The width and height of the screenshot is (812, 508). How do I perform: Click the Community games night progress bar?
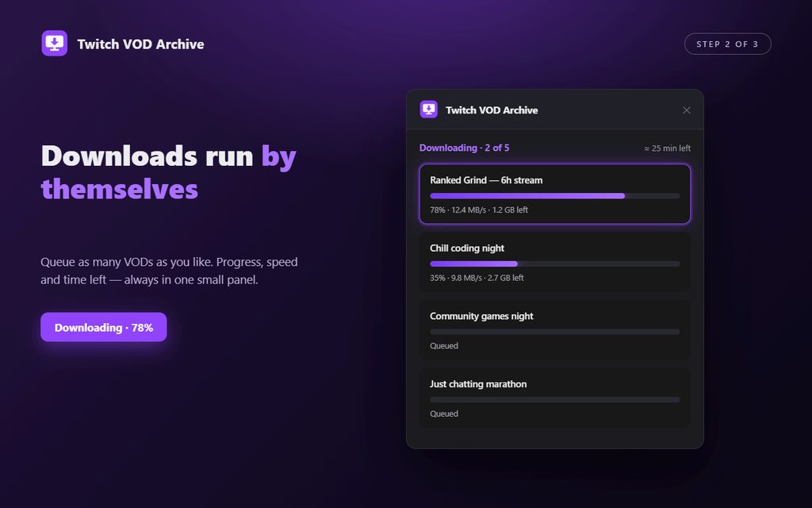click(554, 332)
